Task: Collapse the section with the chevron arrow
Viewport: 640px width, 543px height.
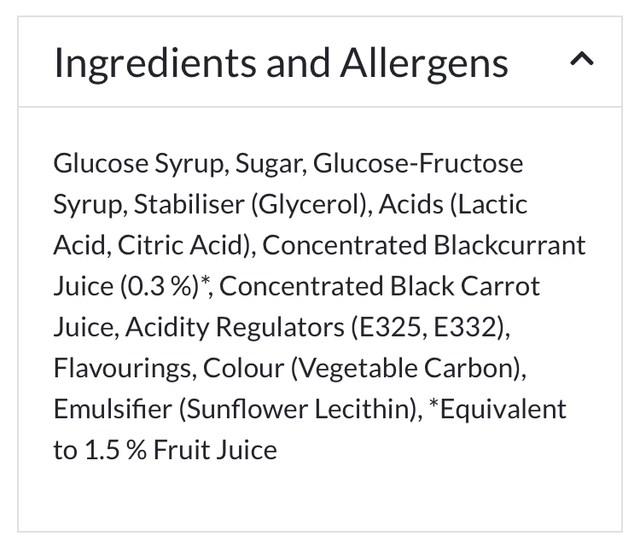Action: coord(581,61)
